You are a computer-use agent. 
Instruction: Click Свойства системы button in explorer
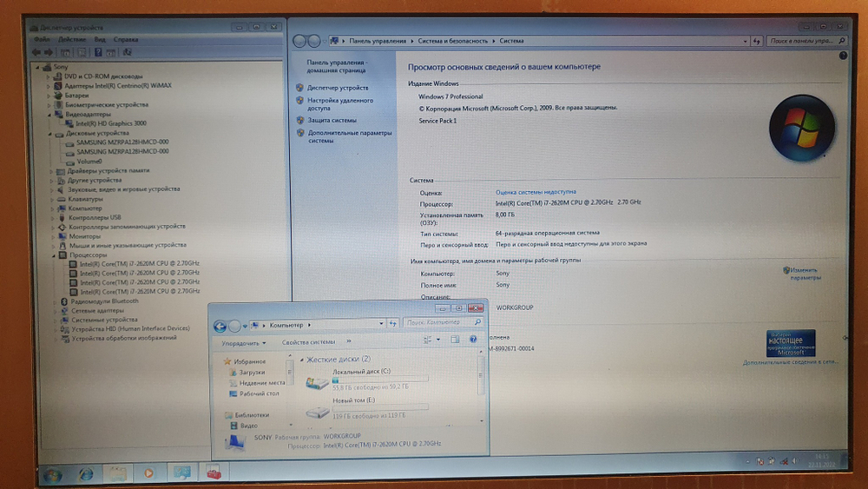pyautogui.click(x=308, y=342)
